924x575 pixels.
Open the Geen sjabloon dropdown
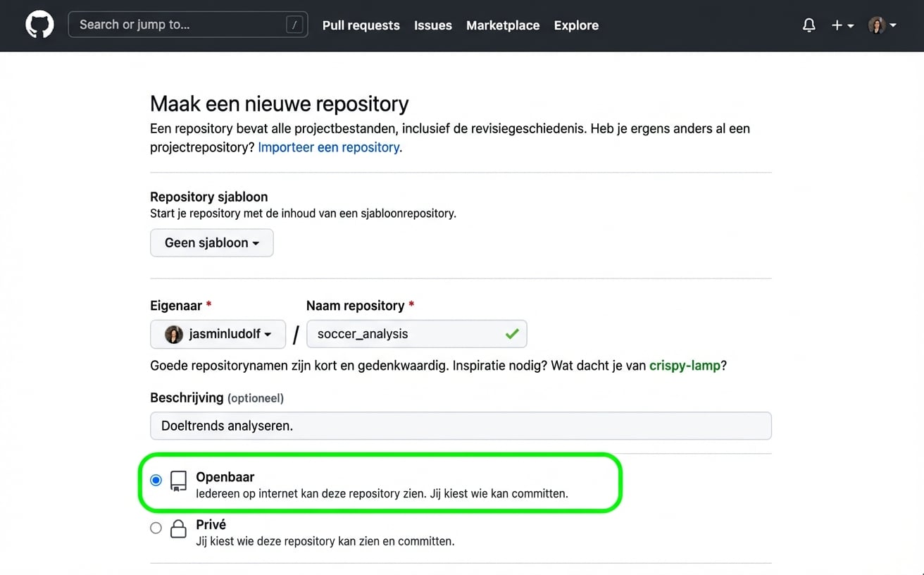[211, 242]
